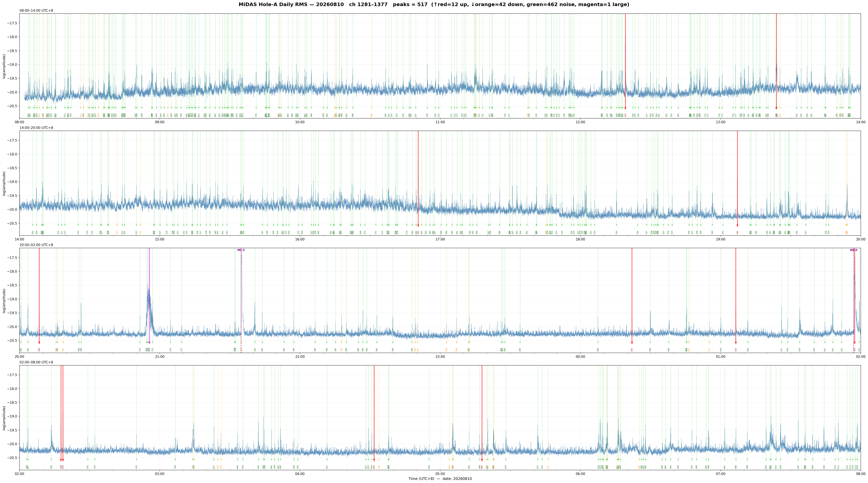
Task: Click the 05:00 time tick label
Action: (440, 474)
